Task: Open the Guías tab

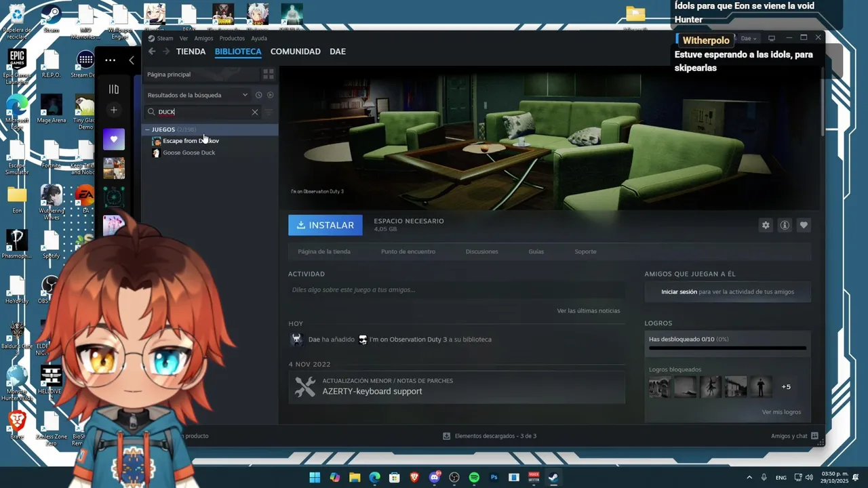Action: coord(536,251)
